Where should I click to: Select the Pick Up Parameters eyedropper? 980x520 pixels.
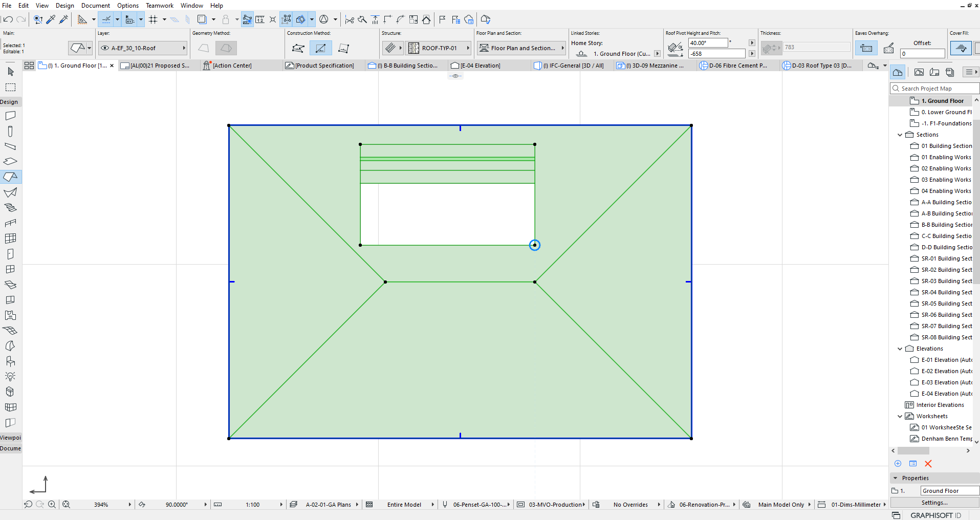point(51,19)
